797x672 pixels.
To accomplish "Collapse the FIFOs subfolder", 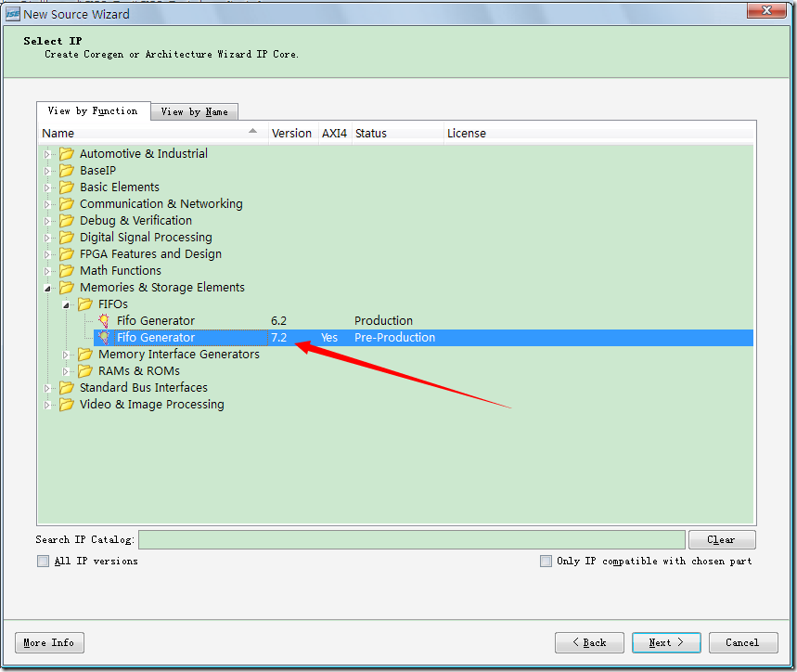I will [x=66, y=304].
